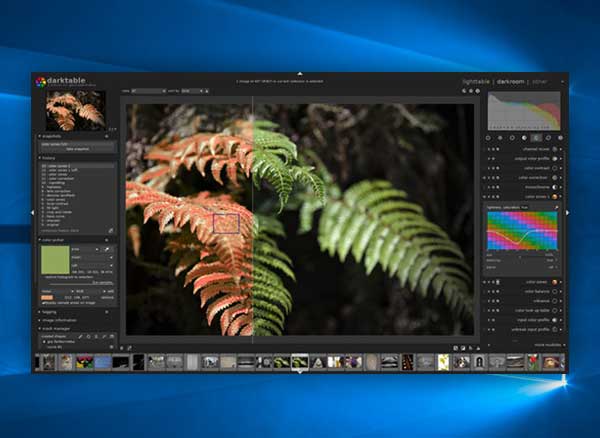Click the red tulip filmstrip thumbnail
This screenshot has height=438, width=600.
click(x=533, y=362)
